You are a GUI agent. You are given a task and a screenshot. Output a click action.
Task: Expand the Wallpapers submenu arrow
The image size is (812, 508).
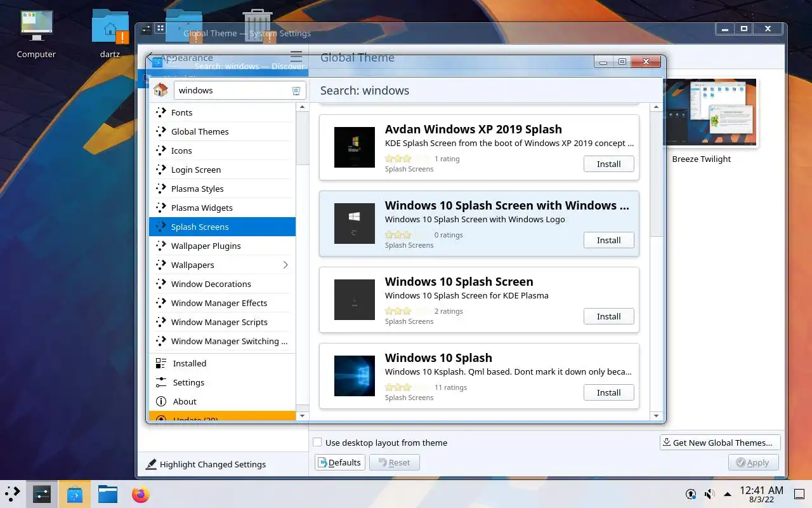[x=285, y=265]
